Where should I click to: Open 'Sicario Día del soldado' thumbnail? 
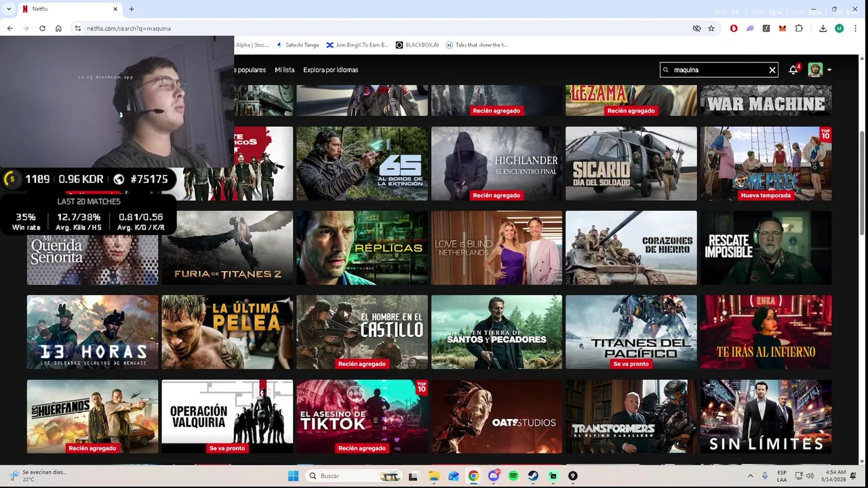[x=631, y=163]
